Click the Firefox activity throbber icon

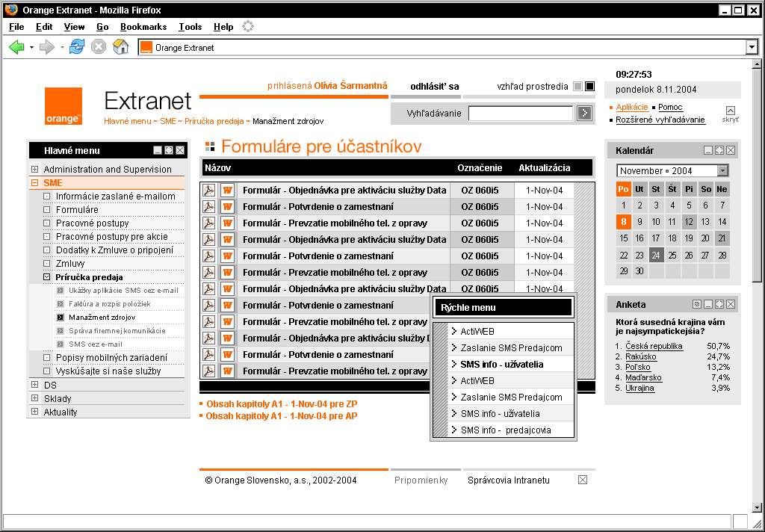pyautogui.click(x=248, y=26)
